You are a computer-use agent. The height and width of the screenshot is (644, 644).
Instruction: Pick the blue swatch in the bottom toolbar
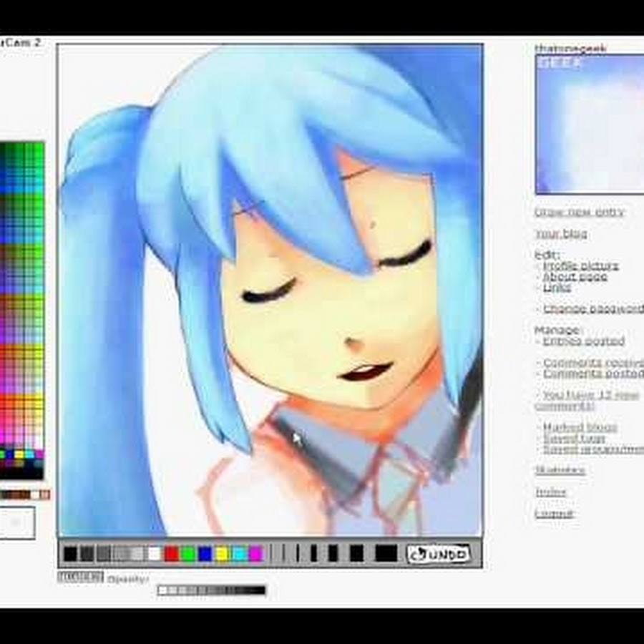point(205,554)
